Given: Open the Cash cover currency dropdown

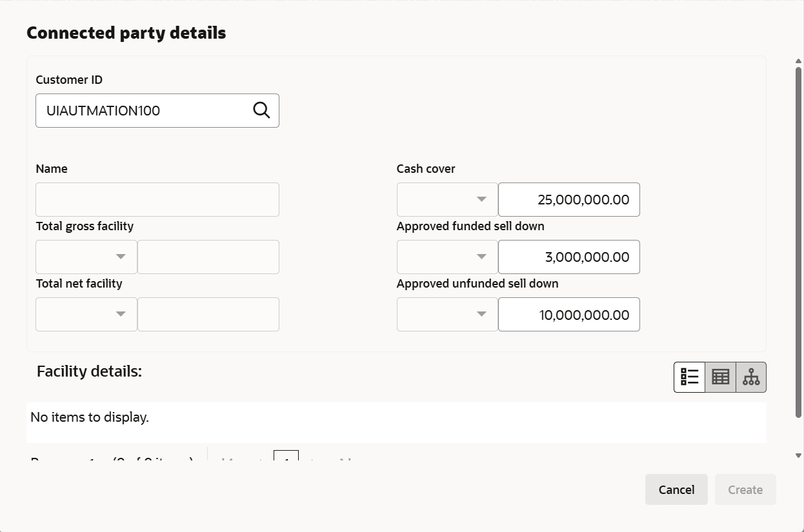Looking at the screenshot, I should click(447, 199).
